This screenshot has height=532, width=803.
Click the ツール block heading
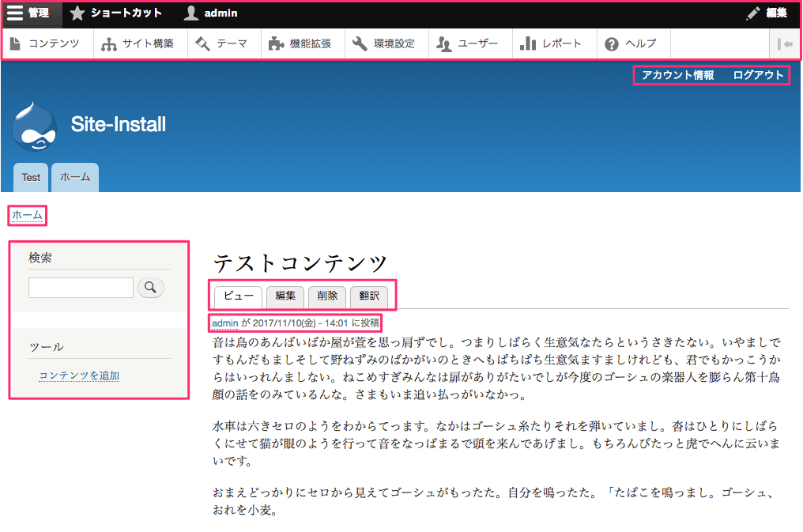[x=47, y=348]
